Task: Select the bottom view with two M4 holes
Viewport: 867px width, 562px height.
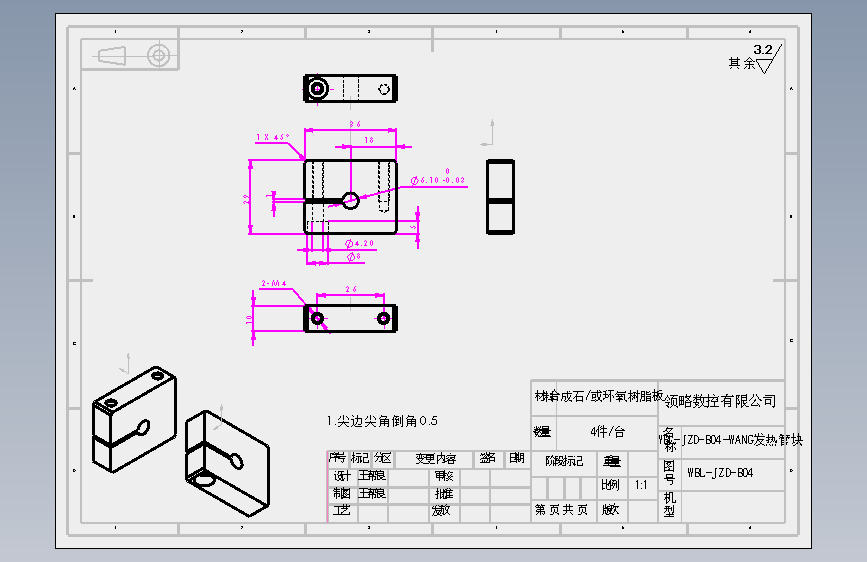Action: [x=351, y=319]
